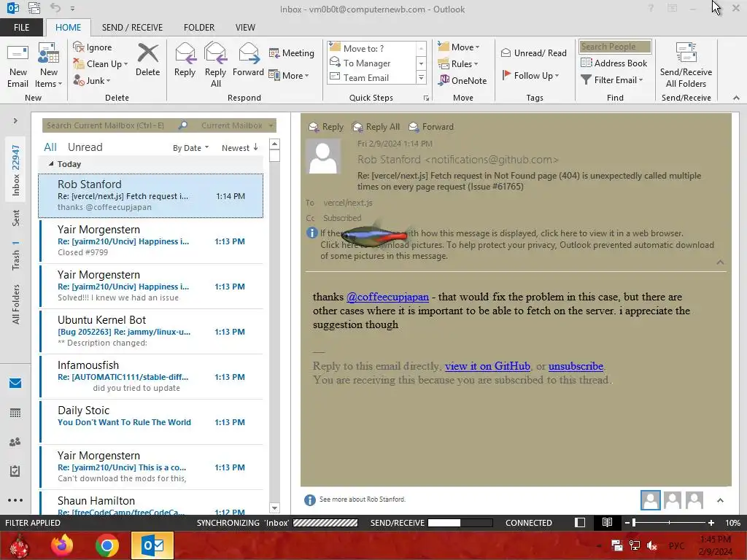The height and width of the screenshot is (560, 747).
Task: Click the ribbon Reply All icon
Action: tap(215, 66)
